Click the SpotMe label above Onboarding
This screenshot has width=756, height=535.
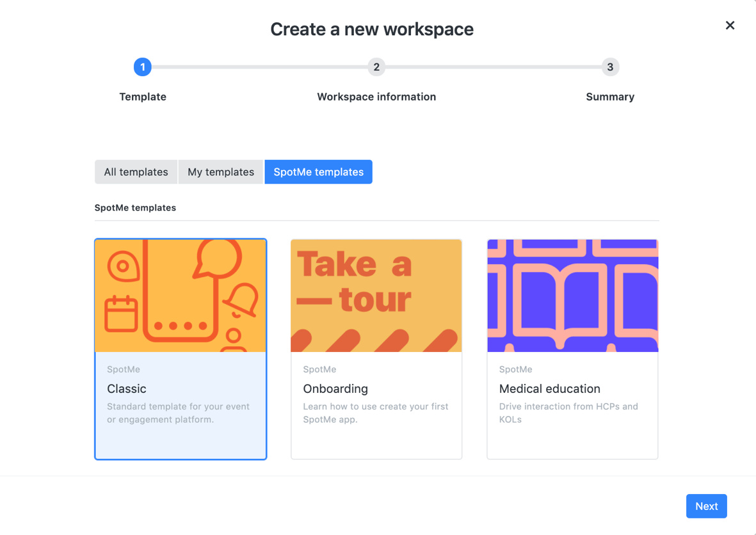click(x=319, y=369)
